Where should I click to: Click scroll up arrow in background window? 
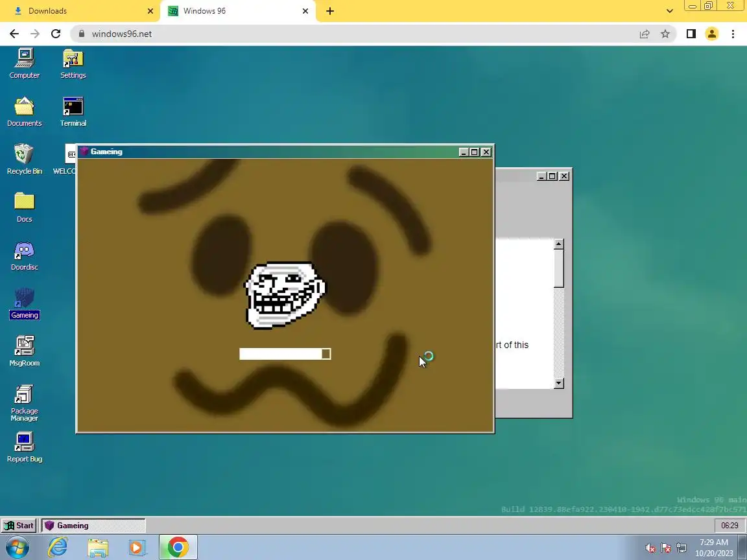pos(559,244)
